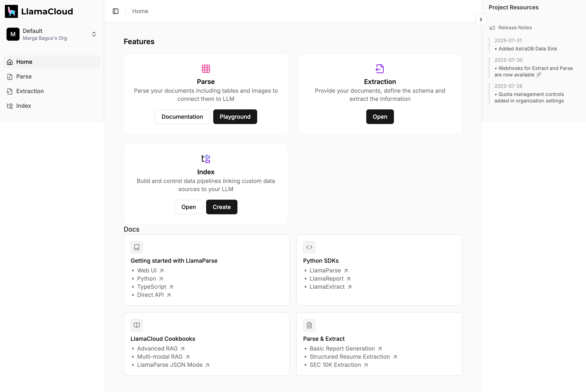
Task: Select the Parse icon in the sidebar
Action: tap(10, 76)
